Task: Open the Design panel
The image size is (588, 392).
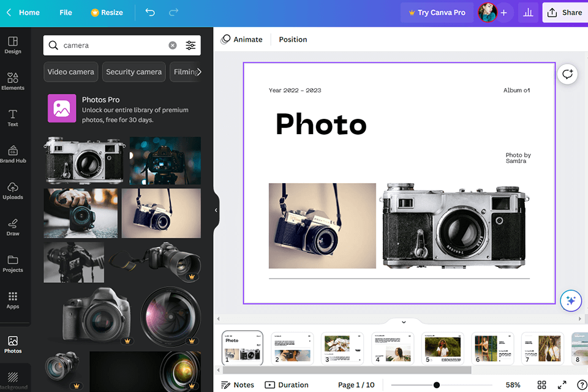Action: tap(13, 45)
